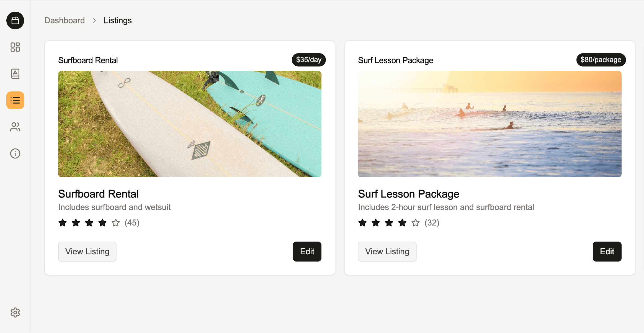Click the Listings breadcrumb item
The image size is (644, 333).
click(x=118, y=21)
